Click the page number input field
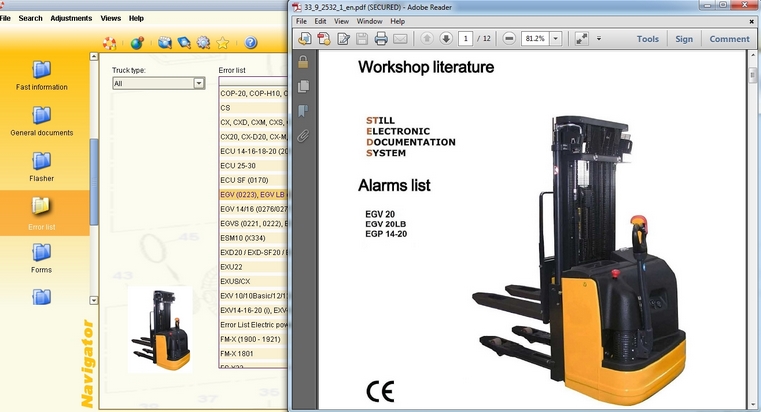 465,38
